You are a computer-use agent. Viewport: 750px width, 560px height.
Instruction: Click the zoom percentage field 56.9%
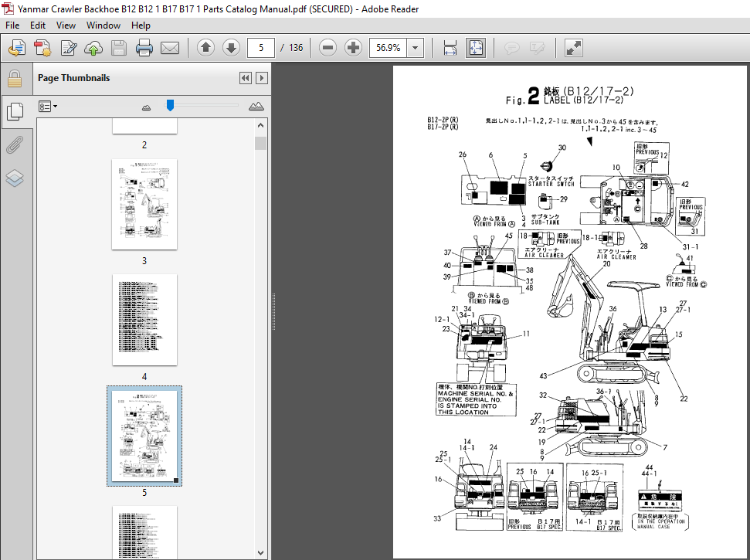[388, 47]
